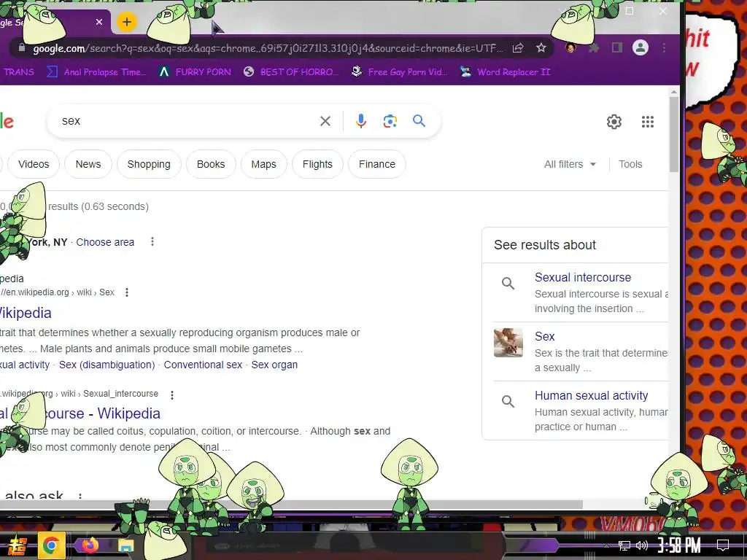
Task: Start voice search with the microphone
Action: [x=361, y=121]
